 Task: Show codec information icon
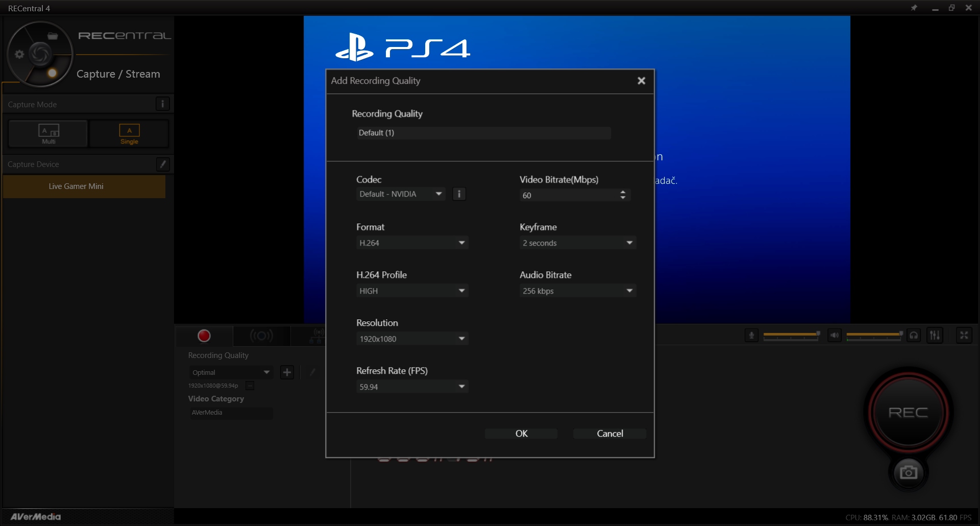[459, 194]
